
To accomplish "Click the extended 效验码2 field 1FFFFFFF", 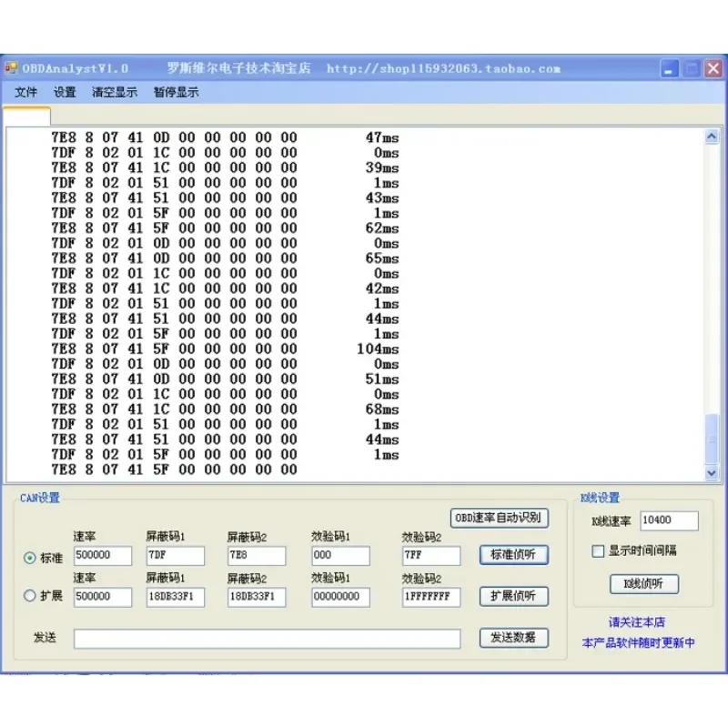I will coord(431,597).
